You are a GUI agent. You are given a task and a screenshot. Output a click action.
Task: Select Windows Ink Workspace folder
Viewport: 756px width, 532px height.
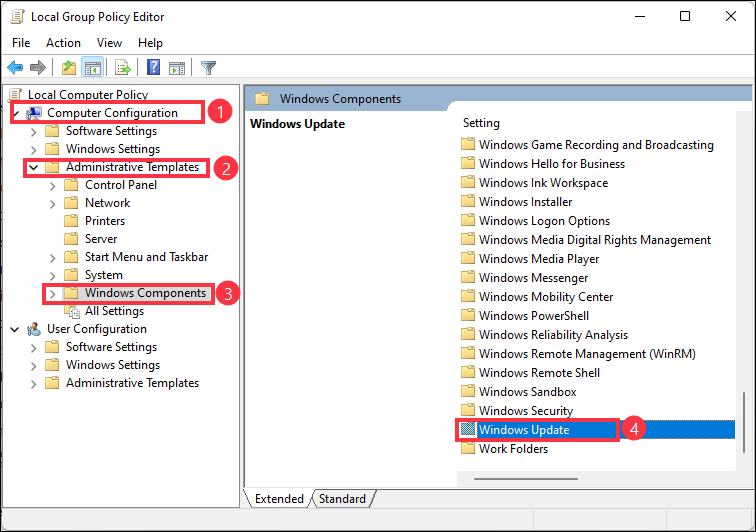543,183
